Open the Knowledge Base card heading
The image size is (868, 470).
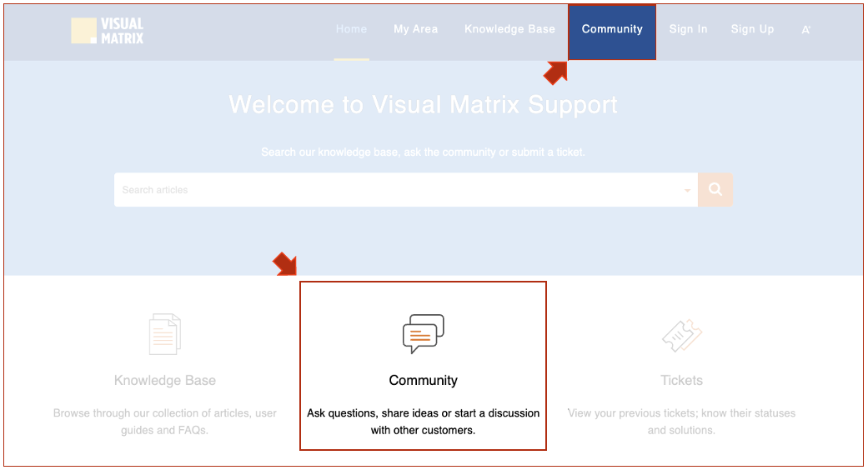165,381
